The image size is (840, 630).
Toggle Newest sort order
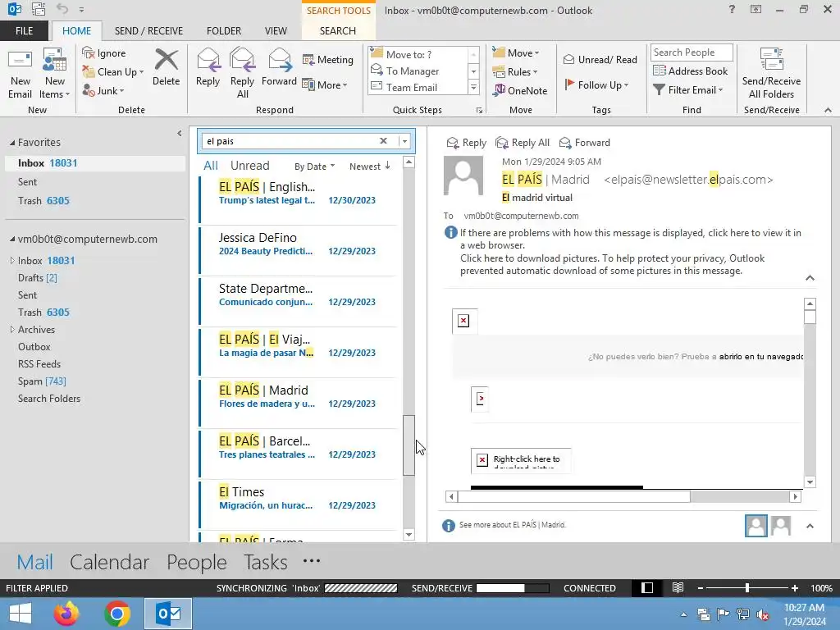(x=370, y=166)
